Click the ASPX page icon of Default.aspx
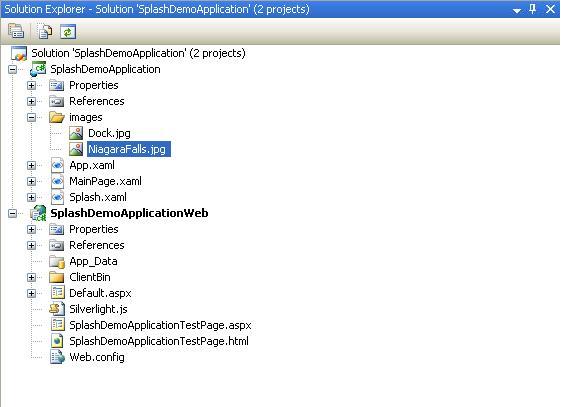The image size is (561, 407). [x=57, y=293]
